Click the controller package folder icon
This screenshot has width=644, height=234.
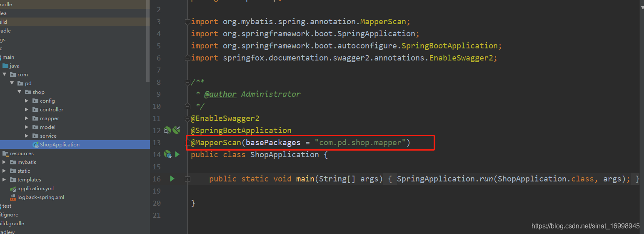pos(35,110)
